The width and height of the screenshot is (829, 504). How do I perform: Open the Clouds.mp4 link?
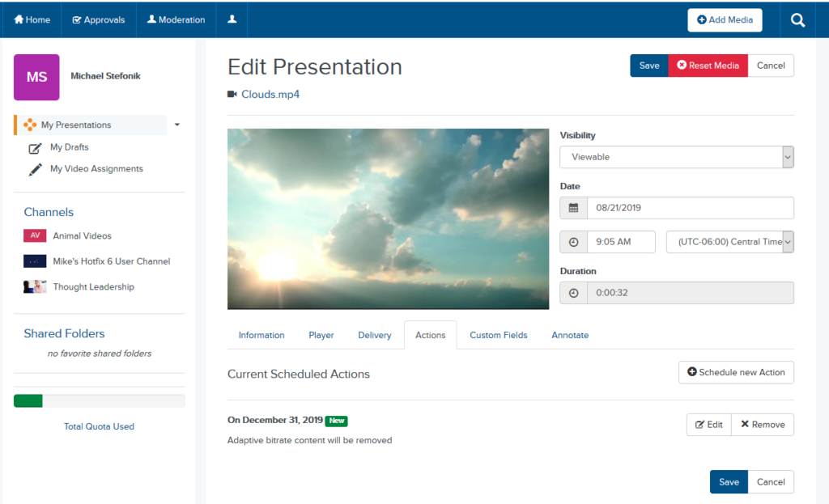pos(270,94)
